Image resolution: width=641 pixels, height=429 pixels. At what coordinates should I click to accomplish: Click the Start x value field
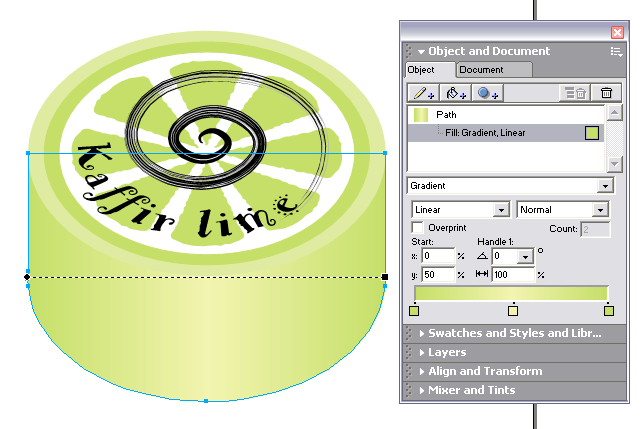pyautogui.click(x=438, y=256)
